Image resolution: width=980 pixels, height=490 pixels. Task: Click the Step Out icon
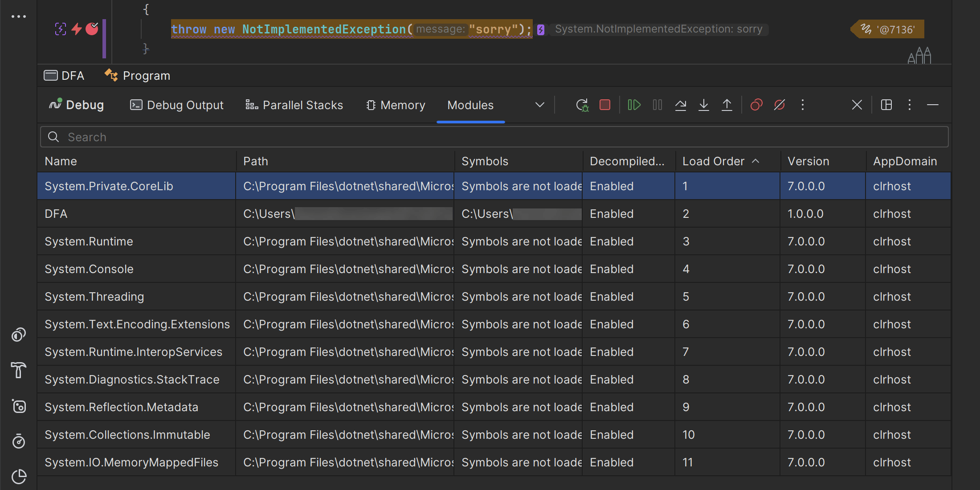727,105
